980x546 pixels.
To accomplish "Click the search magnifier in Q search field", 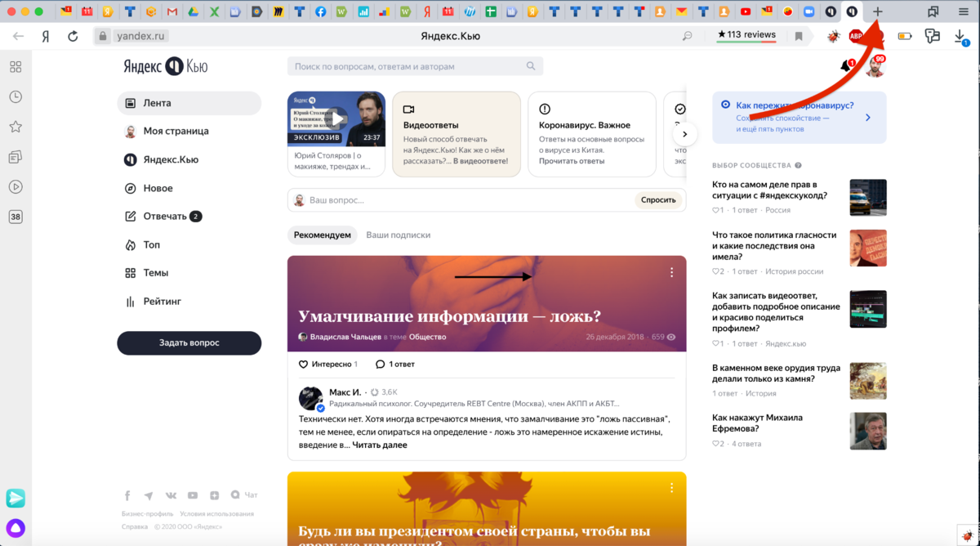I will [x=531, y=66].
